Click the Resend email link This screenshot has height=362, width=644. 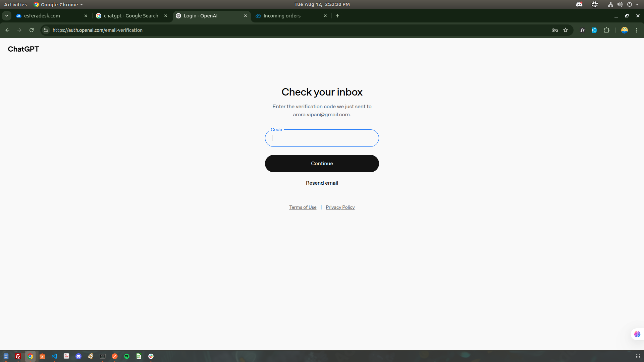[x=322, y=183]
